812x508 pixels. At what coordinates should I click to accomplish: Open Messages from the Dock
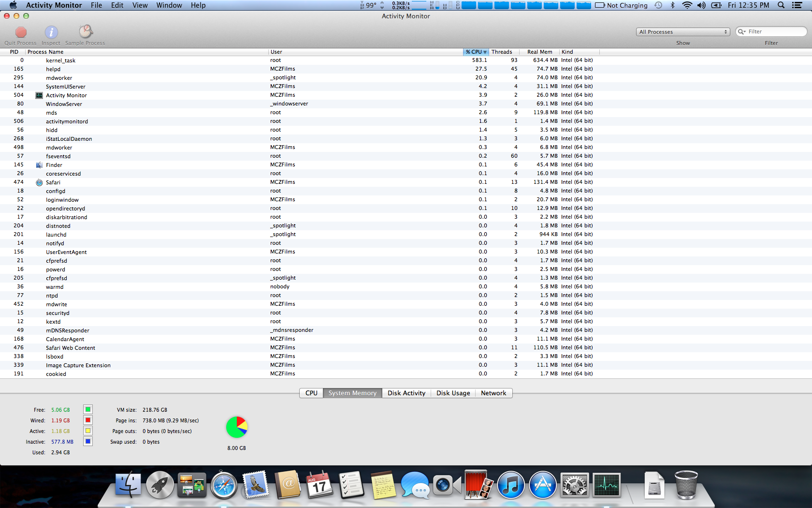point(415,485)
